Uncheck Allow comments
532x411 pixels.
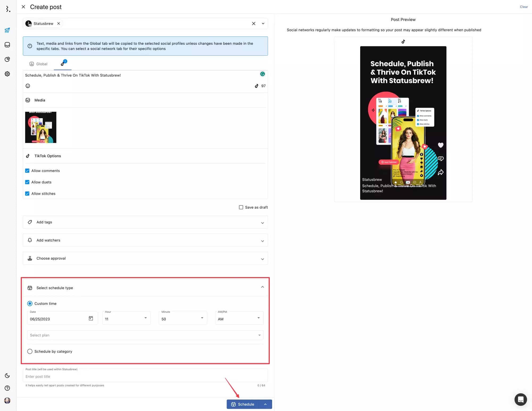click(x=27, y=171)
